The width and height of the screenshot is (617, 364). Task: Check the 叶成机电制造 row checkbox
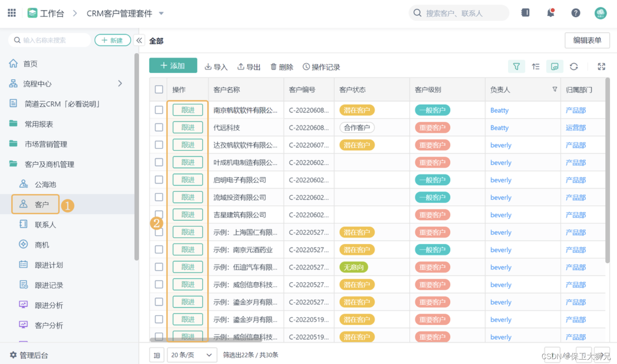(159, 162)
